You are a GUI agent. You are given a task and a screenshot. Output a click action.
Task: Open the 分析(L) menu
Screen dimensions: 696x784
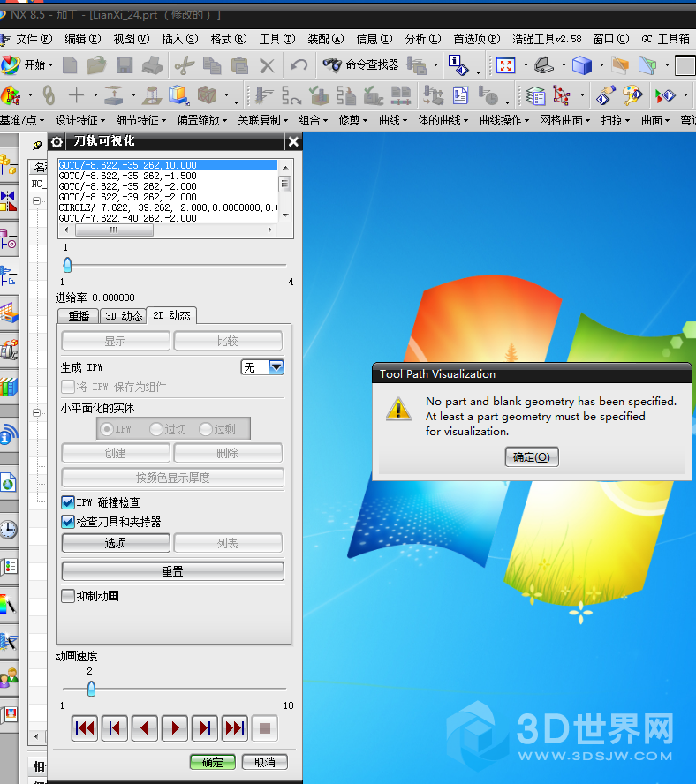[423, 39]
